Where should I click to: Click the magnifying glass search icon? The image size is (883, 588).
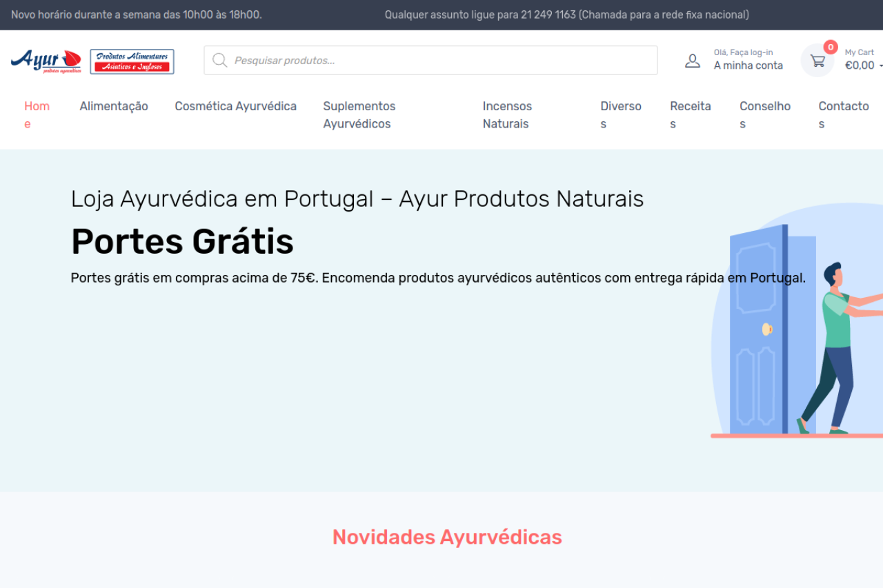[x=219, y=61]
